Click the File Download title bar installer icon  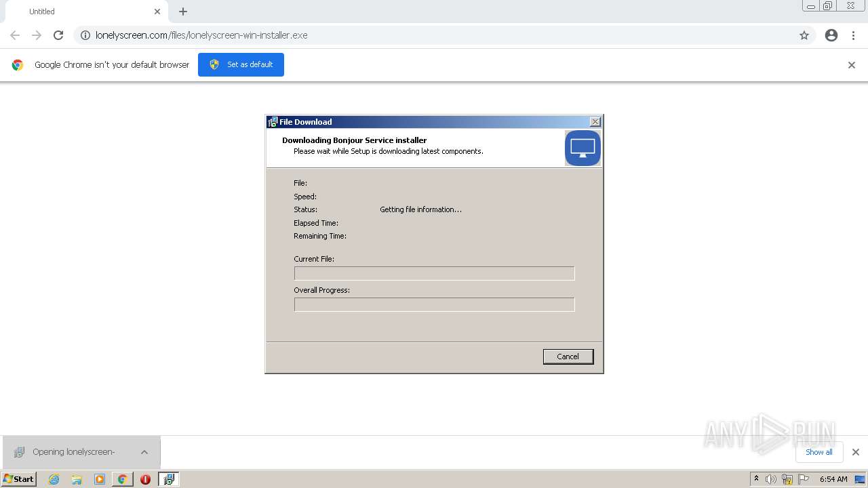pyautogui.click(x=273, y=122)
